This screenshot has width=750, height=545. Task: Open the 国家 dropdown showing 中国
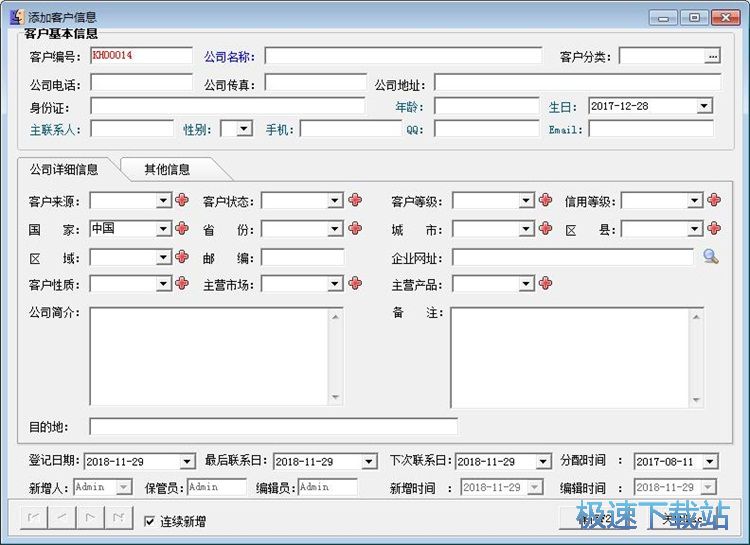164,229
